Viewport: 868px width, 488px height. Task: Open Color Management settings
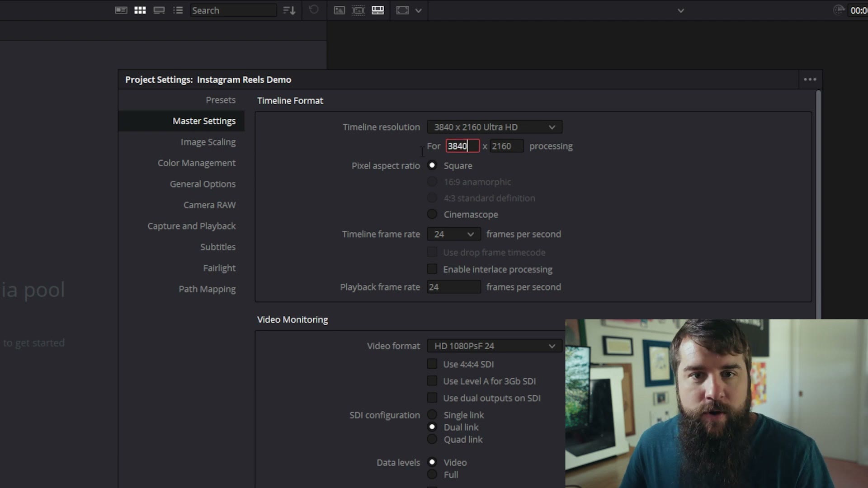(x=196, y=163)
